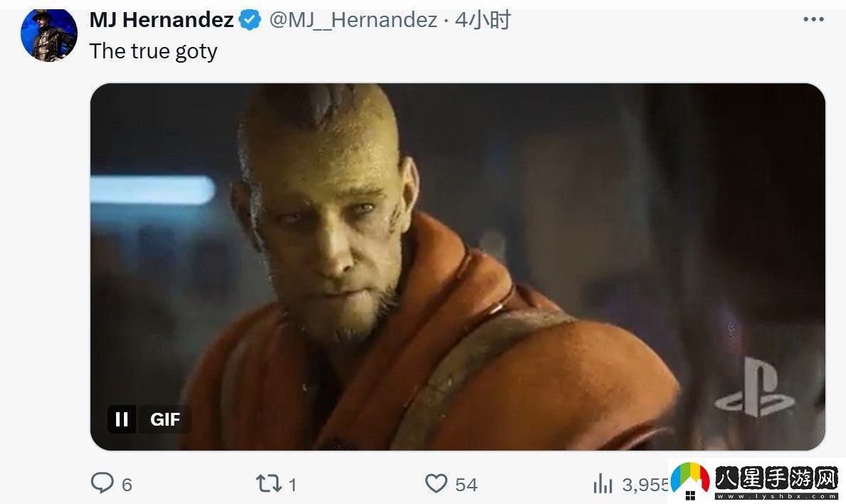Like the tweet with the heart icon
Screen dimensions: 846x504
436,483
